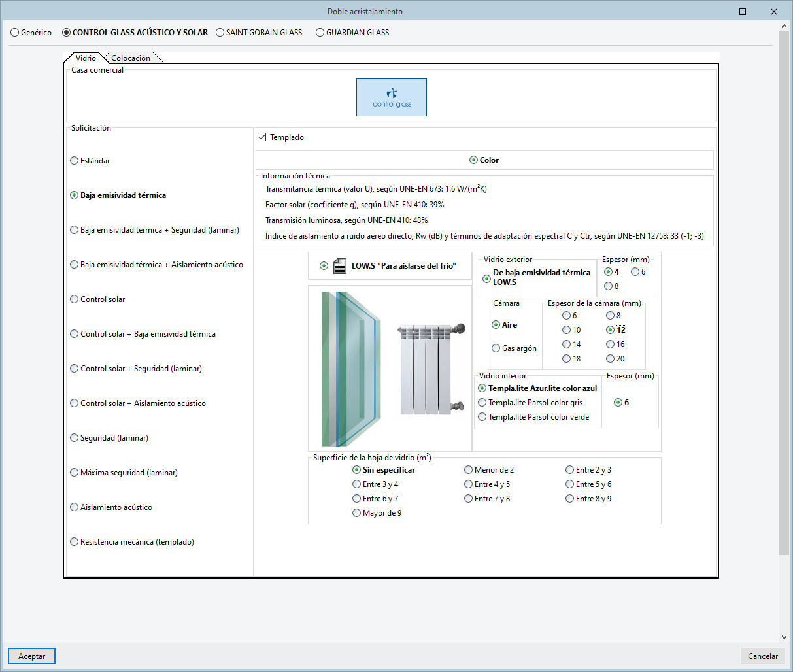
Task: Select Aire for the chamber
Action: point(505,325)
